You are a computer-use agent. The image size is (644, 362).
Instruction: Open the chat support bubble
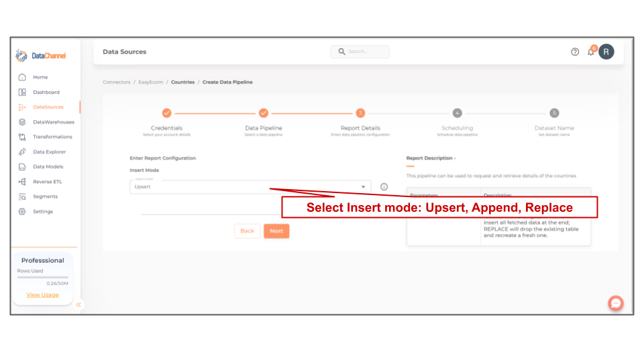pyautogui.click(x=616, y=303)
